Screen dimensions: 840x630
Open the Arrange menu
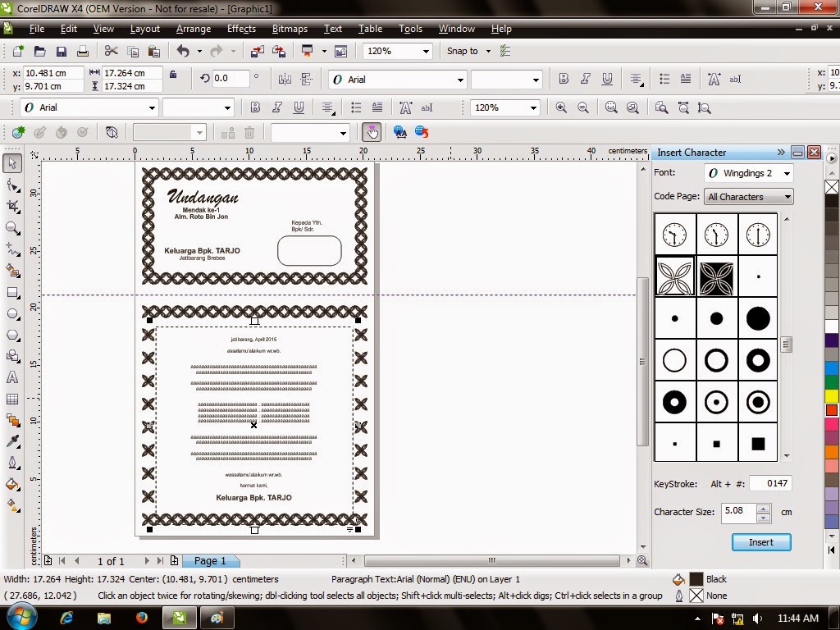[x=194, y=29]
